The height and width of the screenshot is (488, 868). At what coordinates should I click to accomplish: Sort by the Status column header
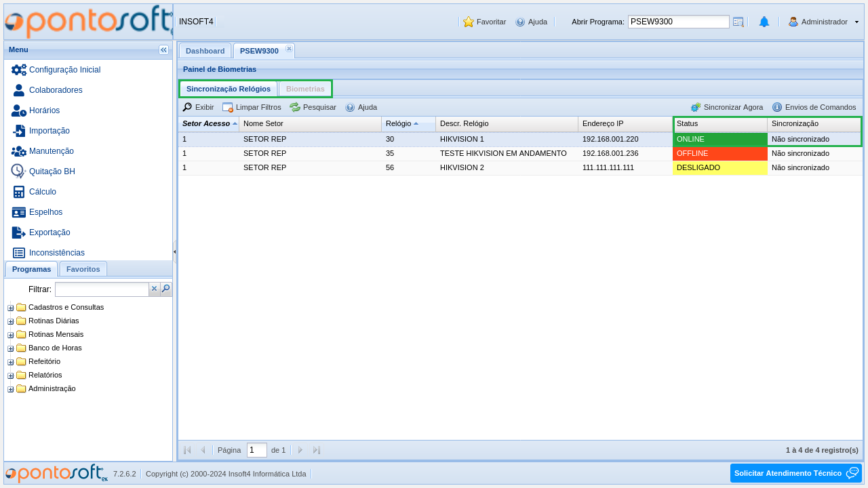(719, 123)
